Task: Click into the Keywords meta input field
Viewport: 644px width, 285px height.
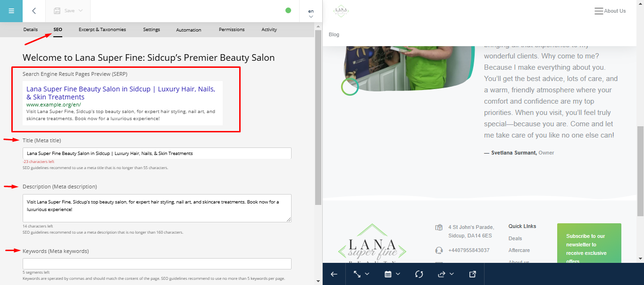Action: 157,264
